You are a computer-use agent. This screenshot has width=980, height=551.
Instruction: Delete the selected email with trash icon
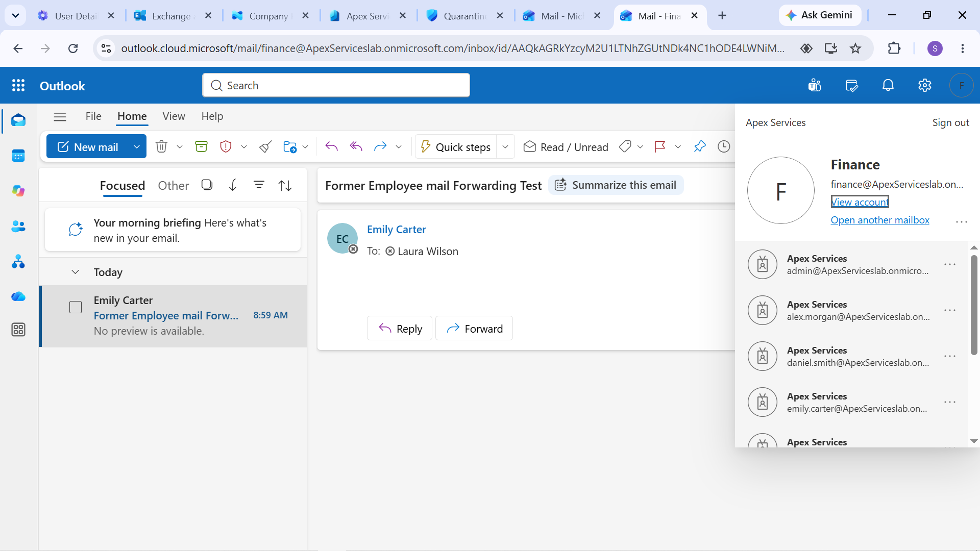click(x=161, y=147)
